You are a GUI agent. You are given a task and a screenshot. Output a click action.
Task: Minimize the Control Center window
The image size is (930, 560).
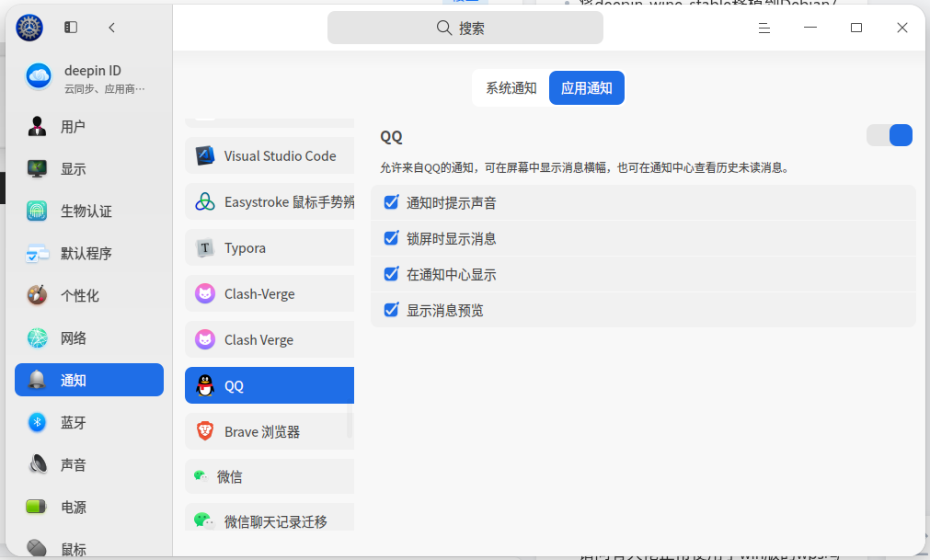pos(810,28)
